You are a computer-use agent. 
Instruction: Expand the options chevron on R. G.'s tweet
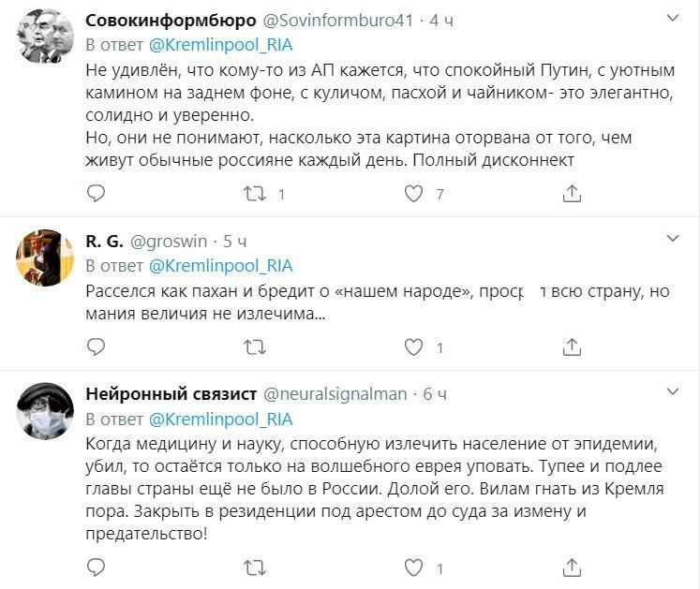(672, 239)
